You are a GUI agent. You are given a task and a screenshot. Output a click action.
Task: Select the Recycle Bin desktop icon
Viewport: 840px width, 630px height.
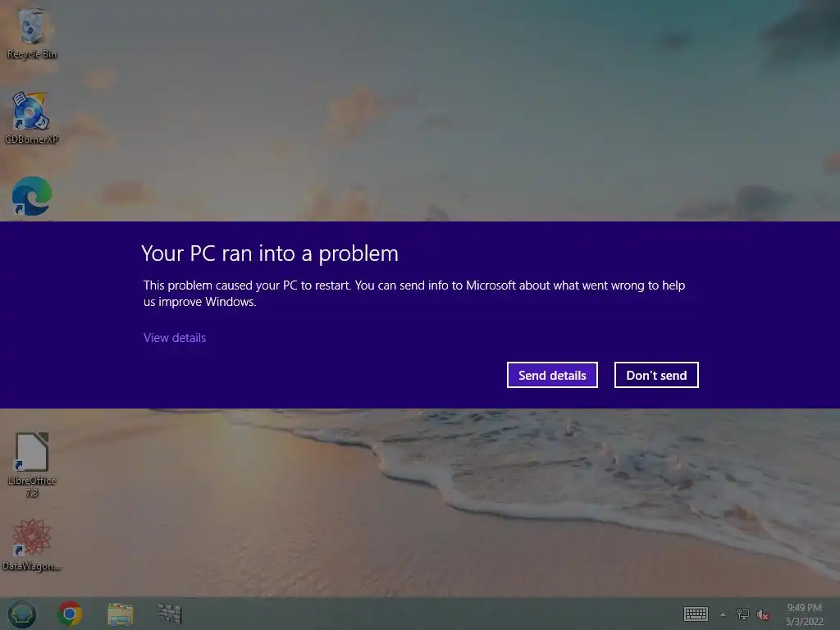[32, 33]
